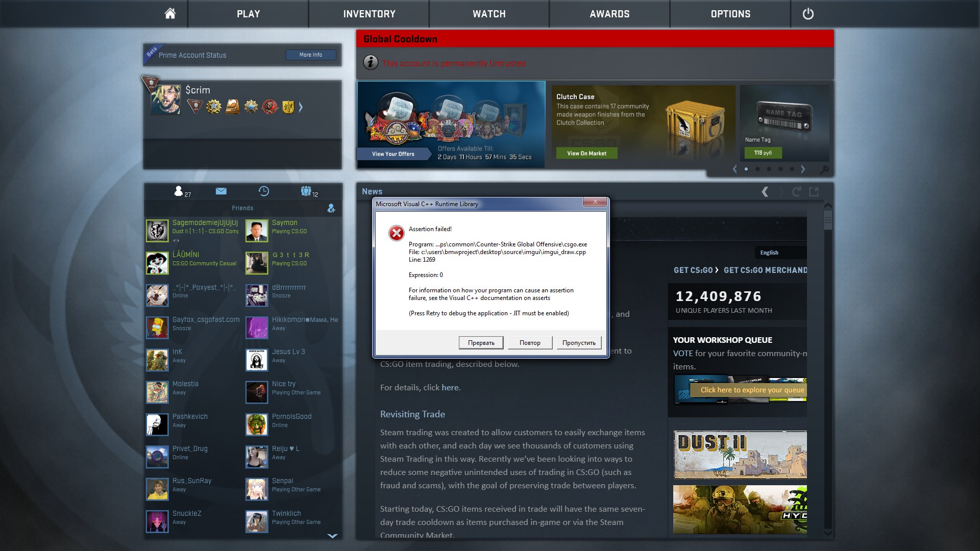This screenshot has height=551, width=980.
Task: Advance store carousel with right arrow
Action: click(x=803, y=169)
